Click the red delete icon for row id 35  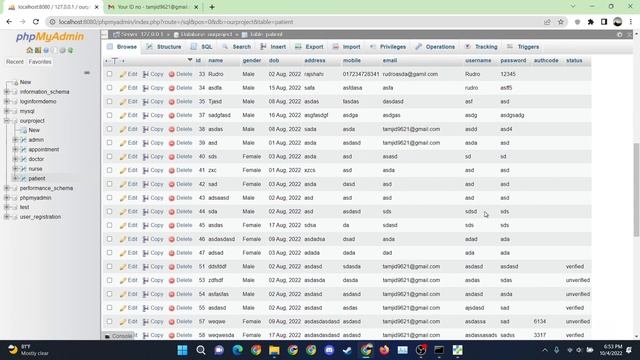(x=172, y=102)
